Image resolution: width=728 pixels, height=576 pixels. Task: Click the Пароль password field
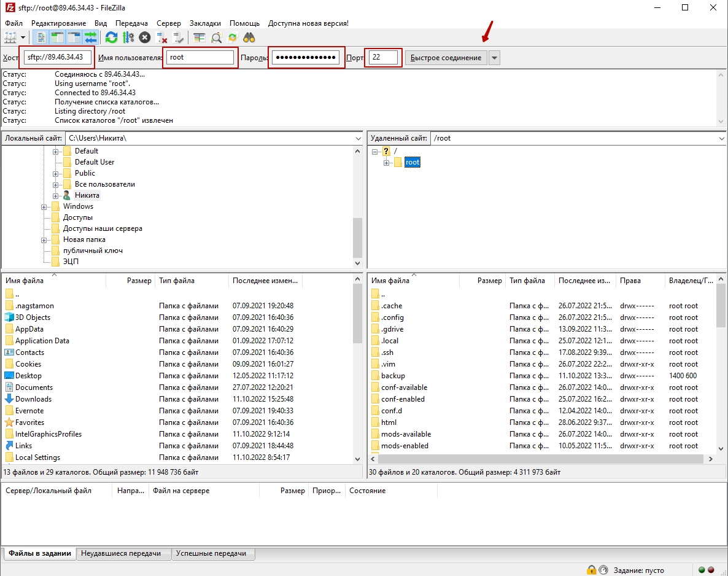click(306, 57)
